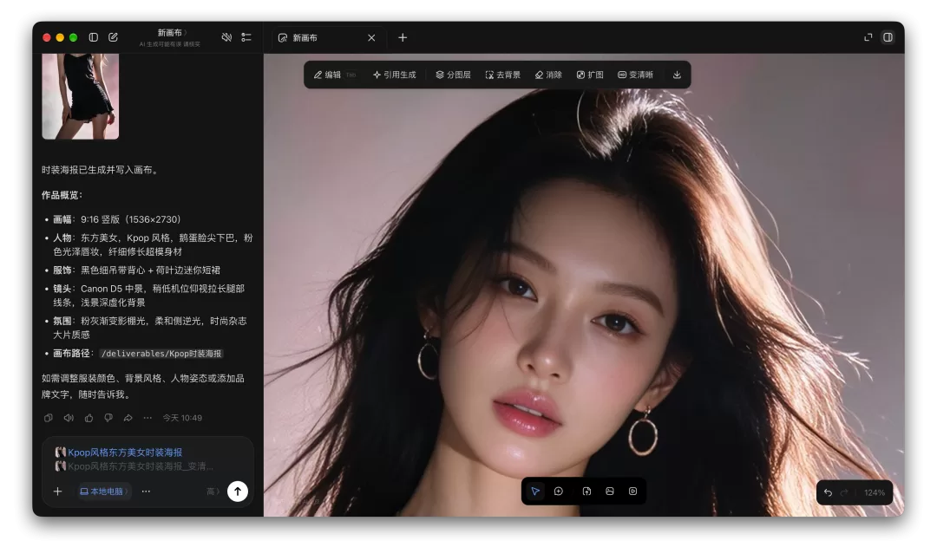Open more options in the input box
937x560 pixels.
click(146, 492)
